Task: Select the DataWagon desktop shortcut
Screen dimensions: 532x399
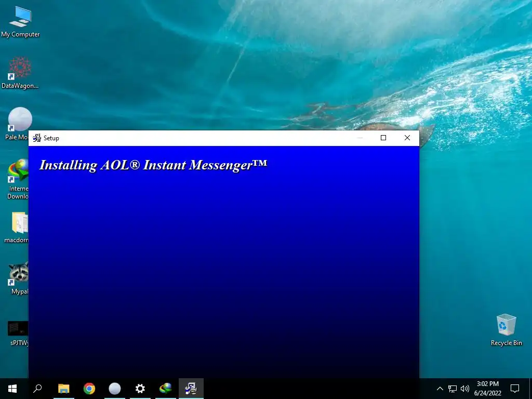Action: coord(20,73)
